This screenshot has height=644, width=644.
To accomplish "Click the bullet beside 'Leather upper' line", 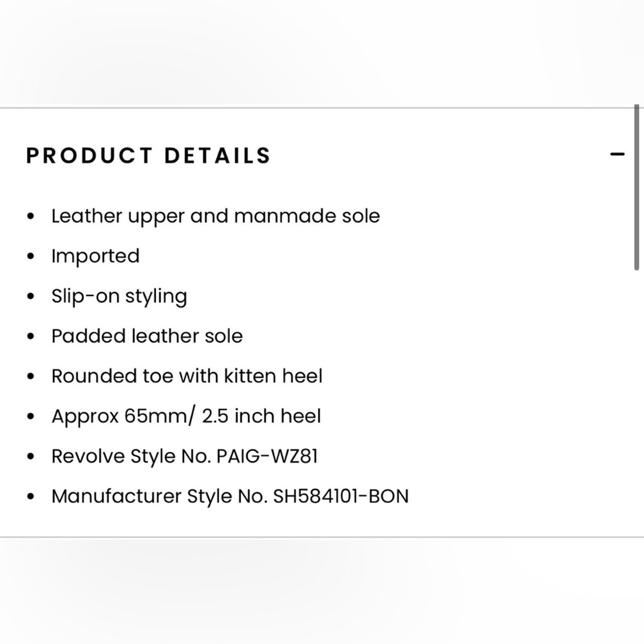I will point(31,216).
